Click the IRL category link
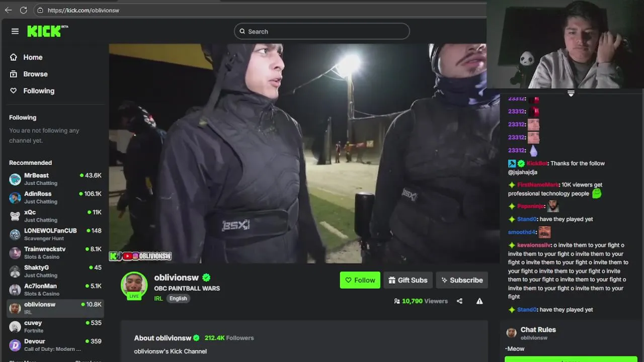 [158, 298]
